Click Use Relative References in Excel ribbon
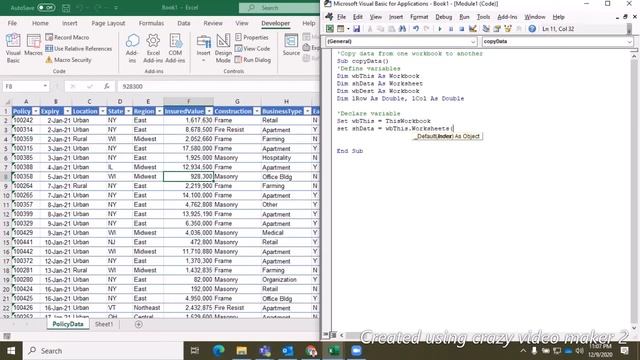The image size is (640, 360). tap(78, 49)
